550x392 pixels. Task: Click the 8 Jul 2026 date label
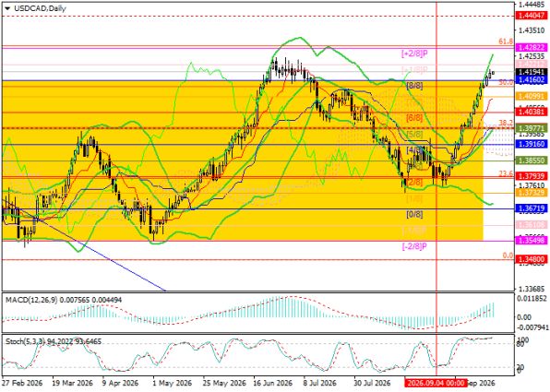[x=320, y=382]
